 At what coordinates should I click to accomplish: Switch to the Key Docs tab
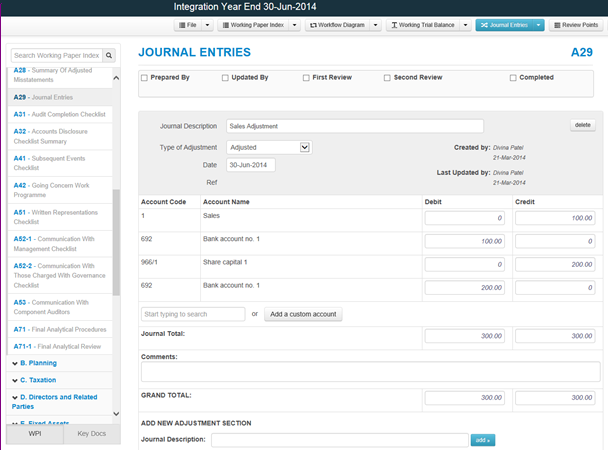[92, 433]
